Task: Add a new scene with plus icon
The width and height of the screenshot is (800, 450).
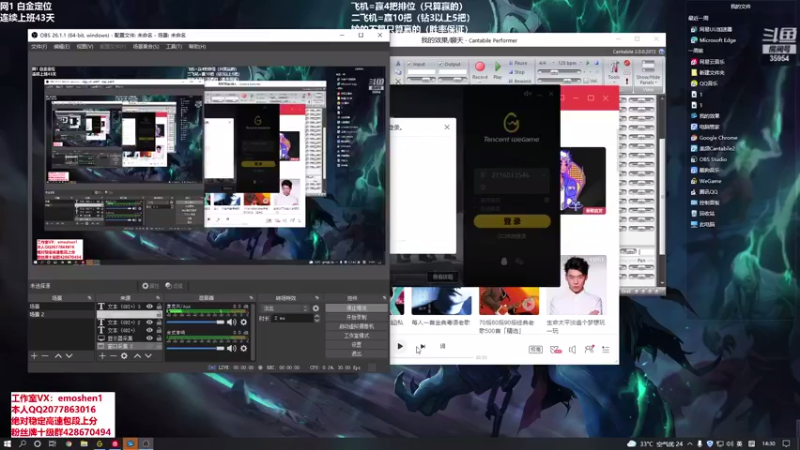Action: (34, 356)
